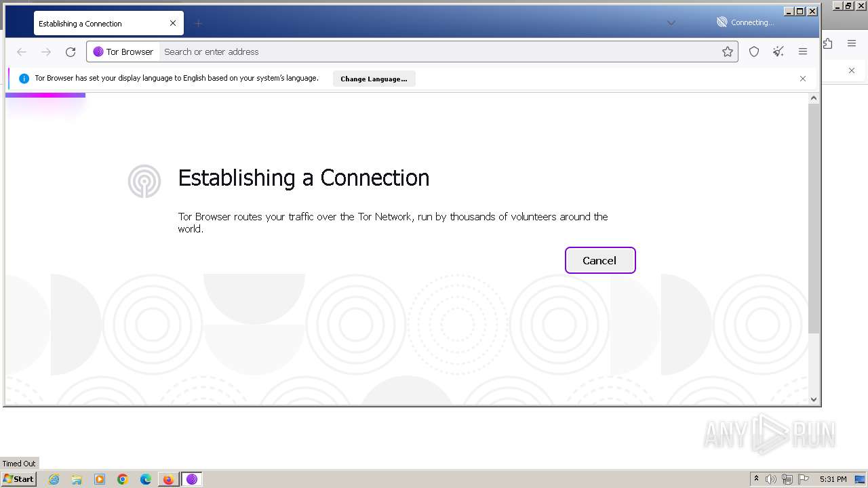Launch Internet Explorer from taskbar
This screenshot has width=868, height=488.
[x=54, y=479]
